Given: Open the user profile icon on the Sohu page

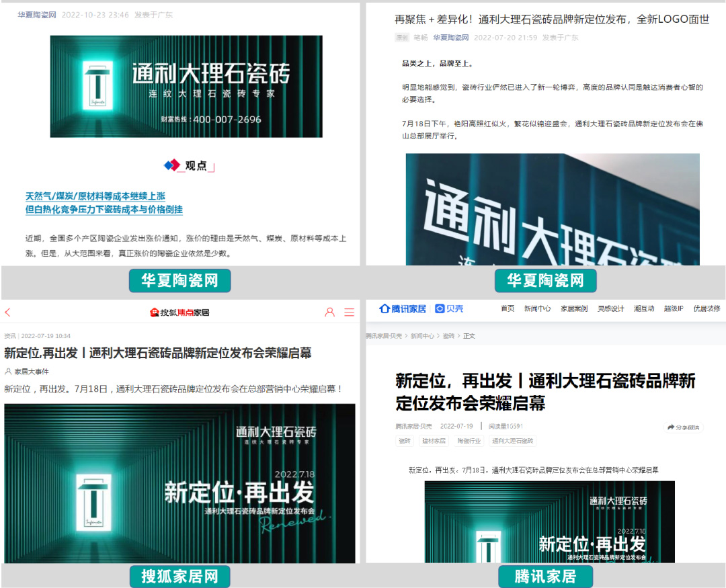Looking at the screenshot, I should pyautogui.click(x=329, y=312).
